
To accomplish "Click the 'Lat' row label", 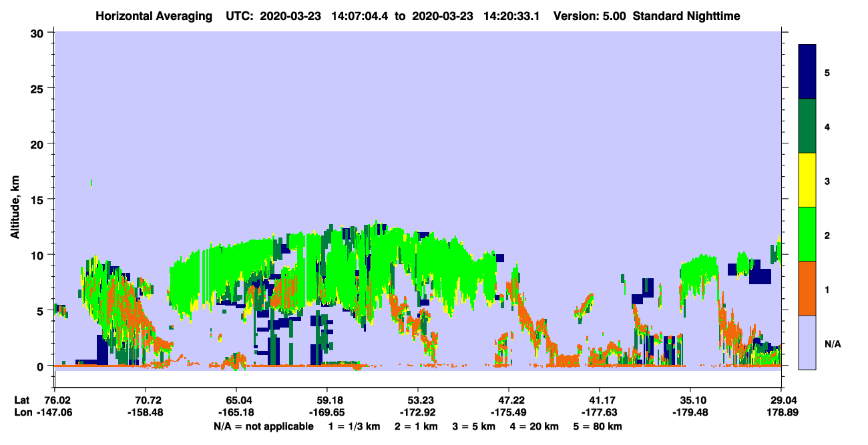I will [22, 400].
